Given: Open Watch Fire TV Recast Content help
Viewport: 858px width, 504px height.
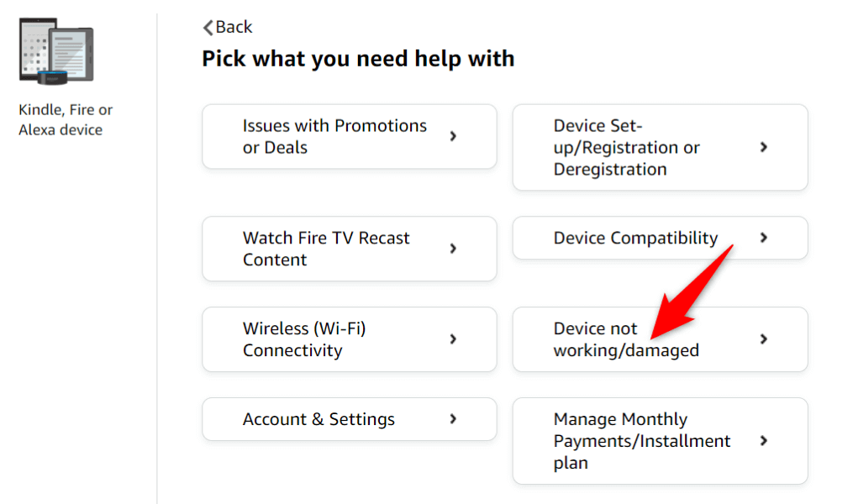Looking at the screenshot, I should (x=349, y=249).
